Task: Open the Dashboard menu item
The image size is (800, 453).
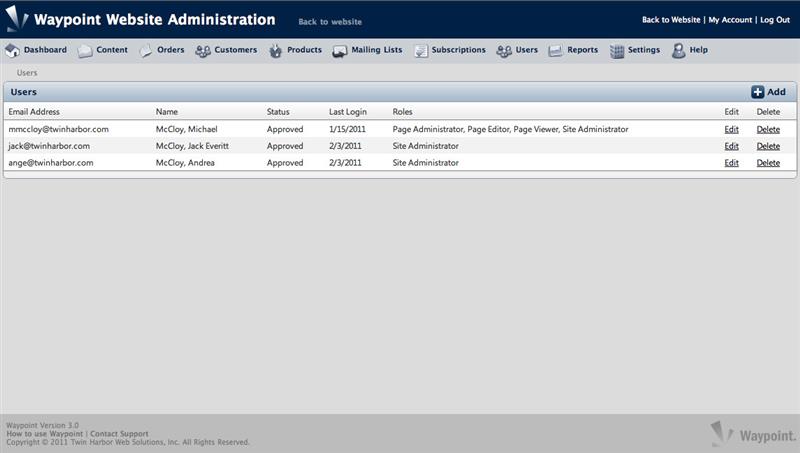Action: [x=45, y=50]
